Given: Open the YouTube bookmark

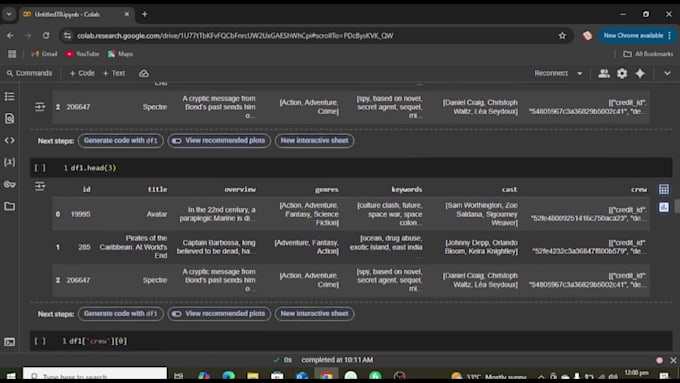Looking at the screenshot, I should (82, 54).
